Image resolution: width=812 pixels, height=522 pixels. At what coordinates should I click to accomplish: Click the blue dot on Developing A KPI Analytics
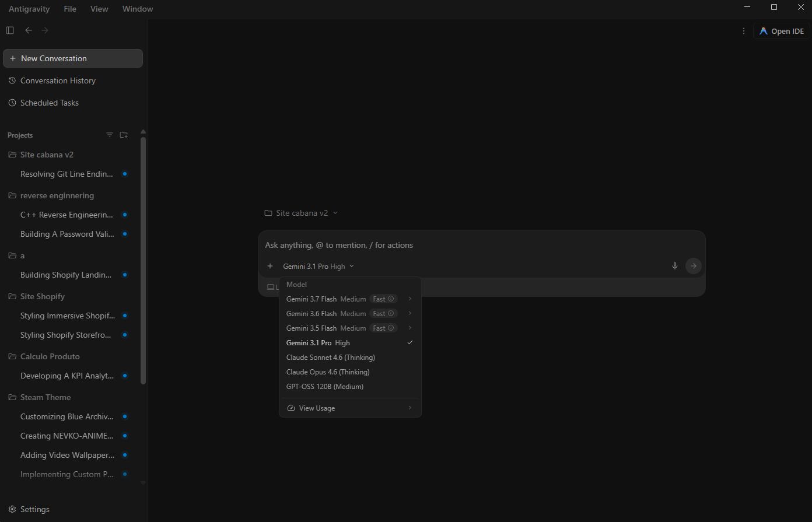pyautogui.click(x=125, y=376)
